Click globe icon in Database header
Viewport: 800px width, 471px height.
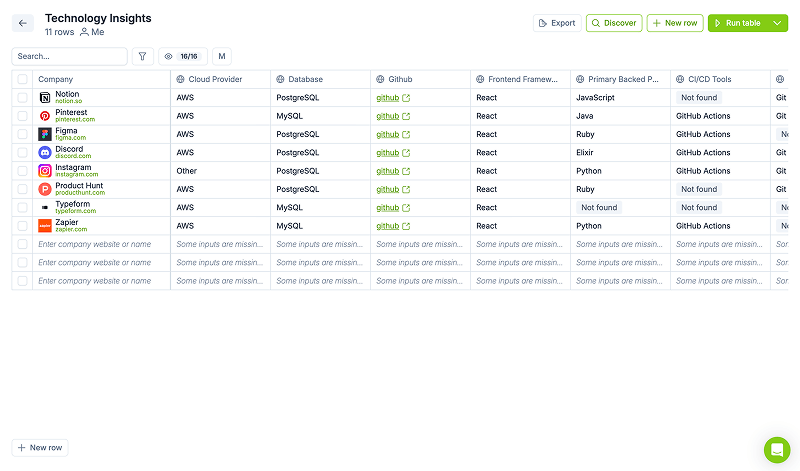point(280,79)
